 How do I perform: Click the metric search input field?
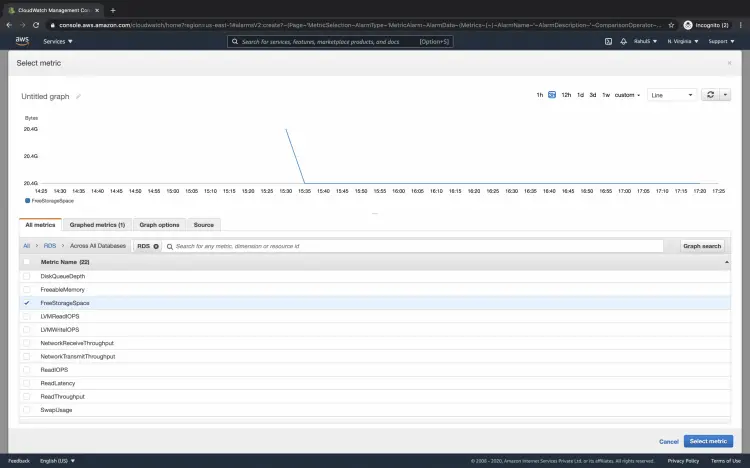click(413, 246)
